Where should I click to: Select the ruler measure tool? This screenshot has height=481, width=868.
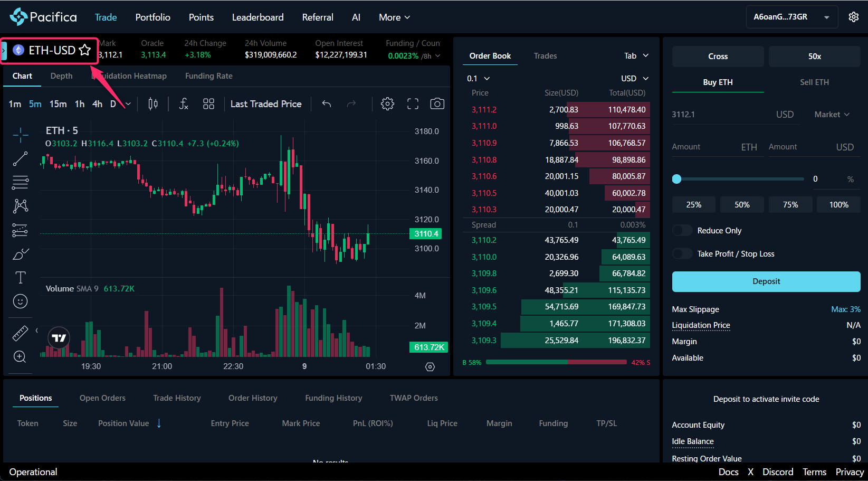(20, 333)
